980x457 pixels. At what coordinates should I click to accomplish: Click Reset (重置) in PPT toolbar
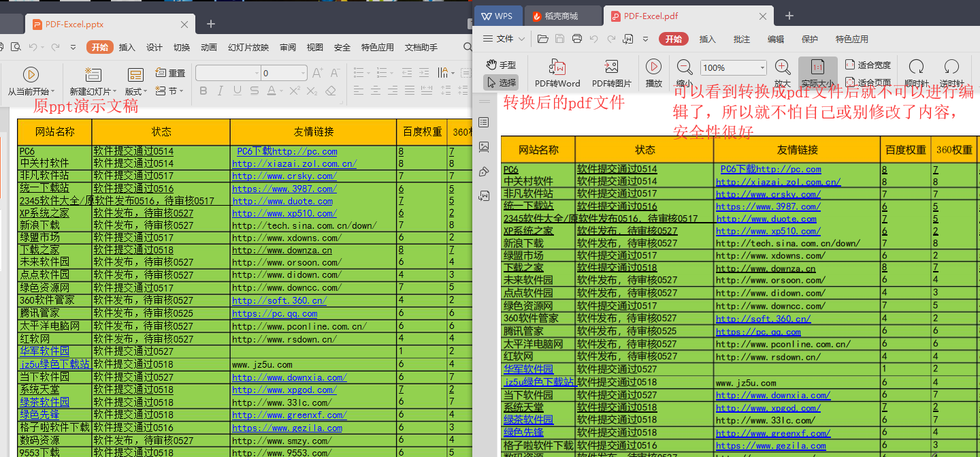(x=170, y=73)
